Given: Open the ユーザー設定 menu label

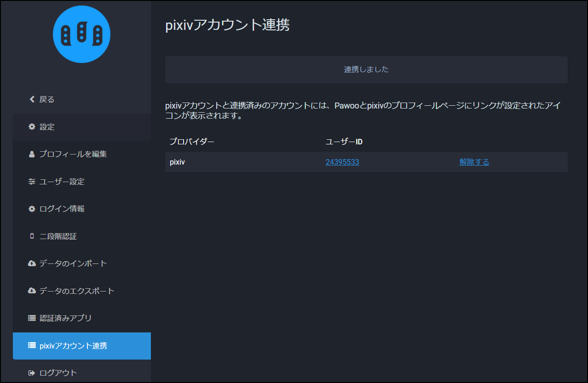Looking at the screenshot, I should (62, 182).
